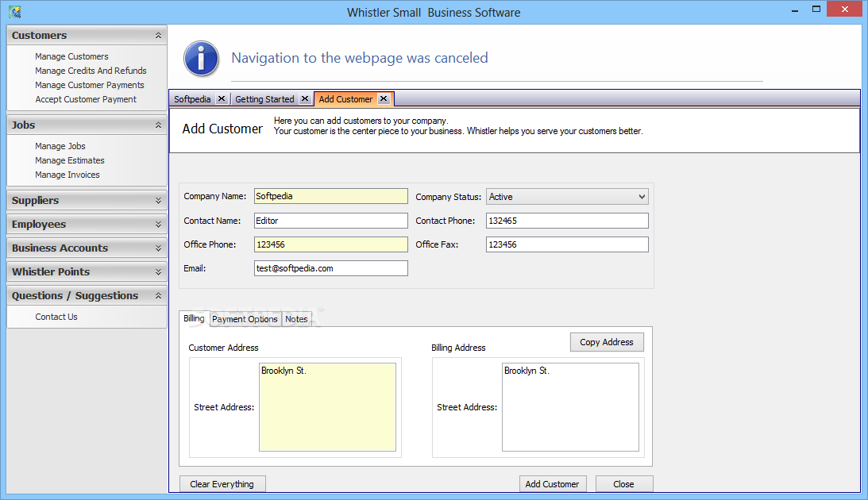This screenshot has width=868, height=500.
Task: Open Manage Invoices
Action: [68, 175]
